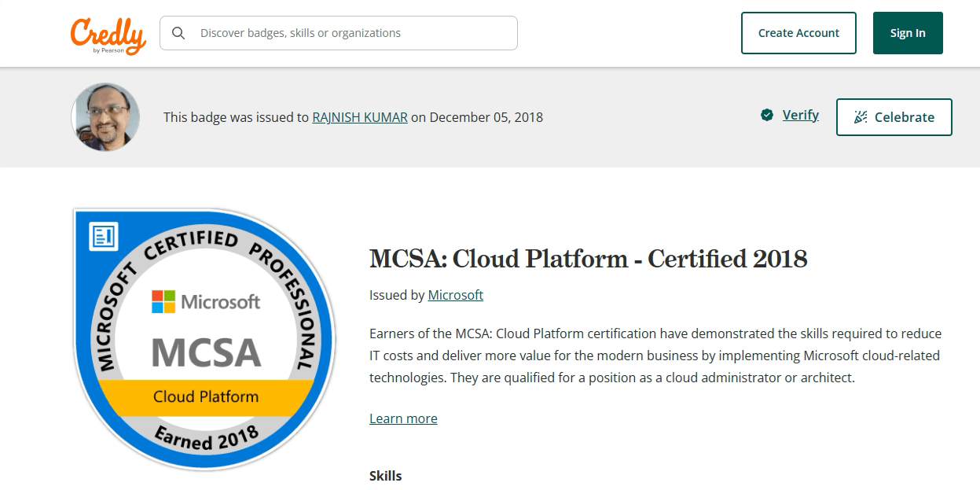Click the small document icon on badge corner
The image size is (980, 490).
104,235
